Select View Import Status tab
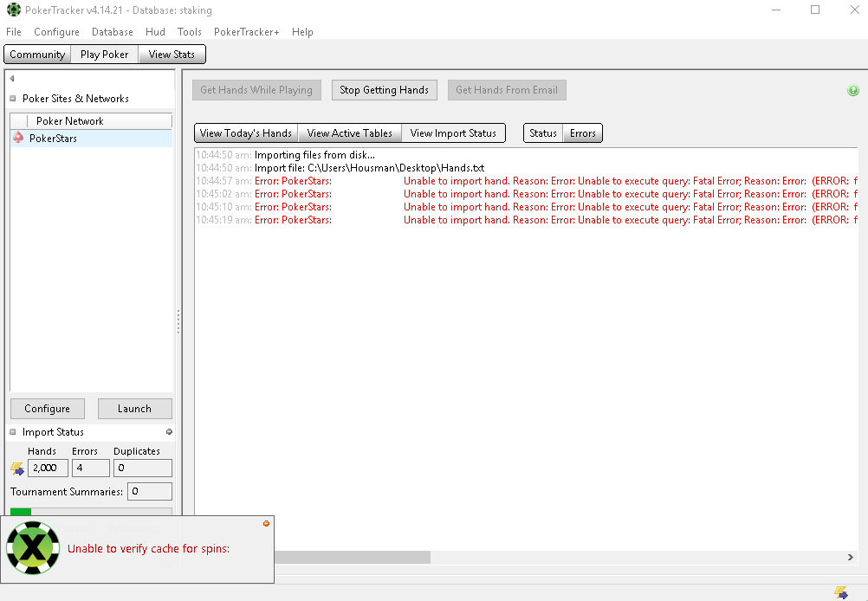868x601 pixels. 453,133
